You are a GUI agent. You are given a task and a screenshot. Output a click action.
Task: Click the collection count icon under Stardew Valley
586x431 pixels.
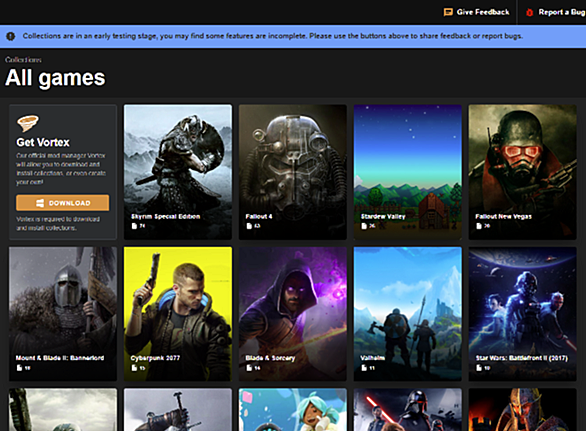pos(364,226)
